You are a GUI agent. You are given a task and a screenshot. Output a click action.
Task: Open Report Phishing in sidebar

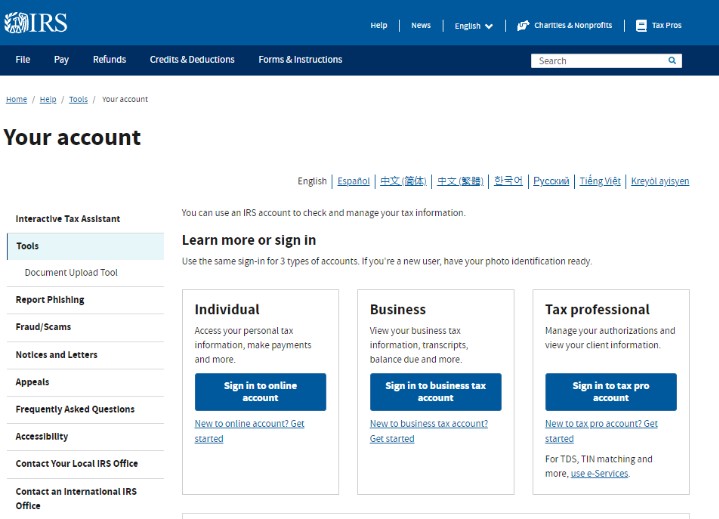click(50, 300)
